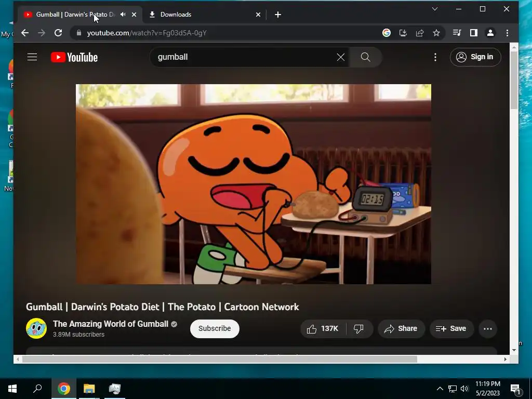
Task: Open the network tray icon
Action: click(453, 389)
